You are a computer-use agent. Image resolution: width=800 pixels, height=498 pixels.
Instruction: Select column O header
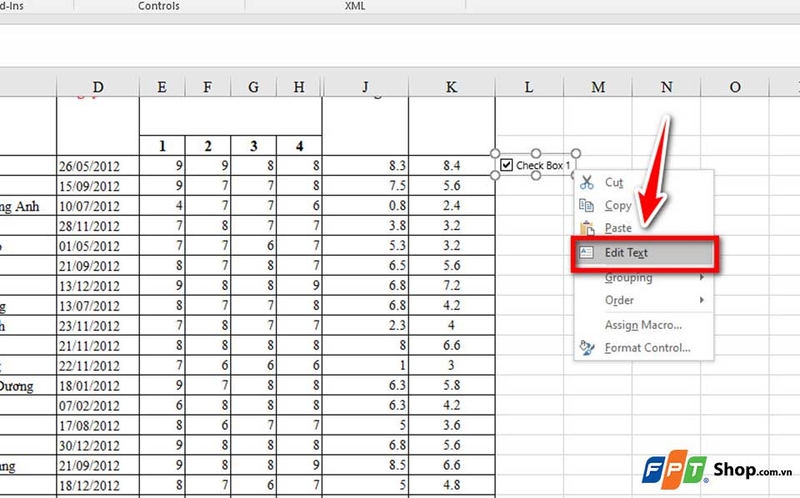[735, 87]
